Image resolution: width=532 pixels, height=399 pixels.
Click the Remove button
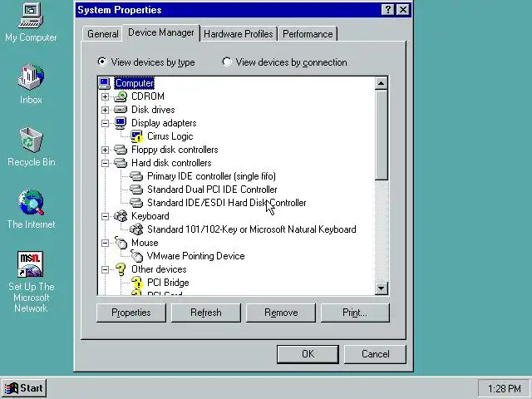coord(281,313)
